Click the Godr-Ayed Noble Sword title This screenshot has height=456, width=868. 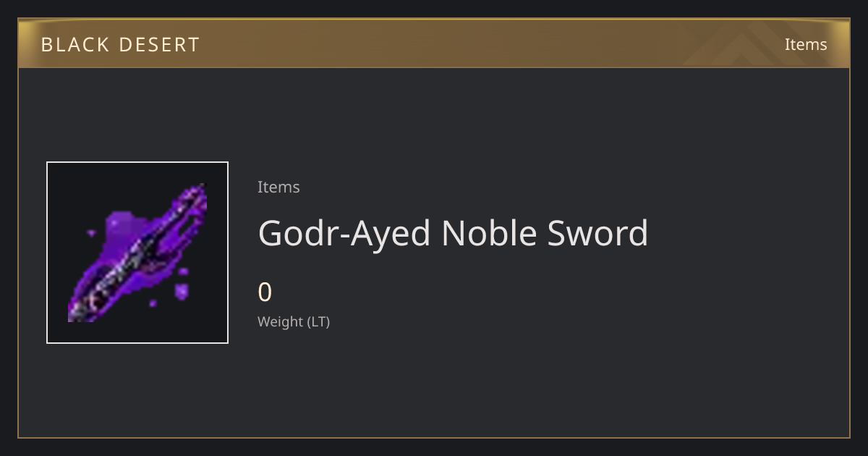click(453, 233)
